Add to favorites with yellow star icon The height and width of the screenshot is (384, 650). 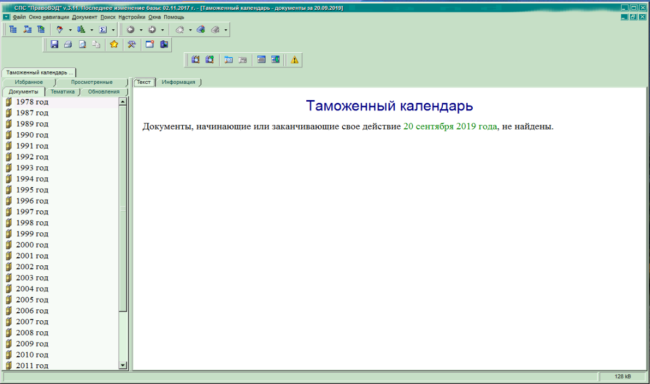click(x=114, y=44)
